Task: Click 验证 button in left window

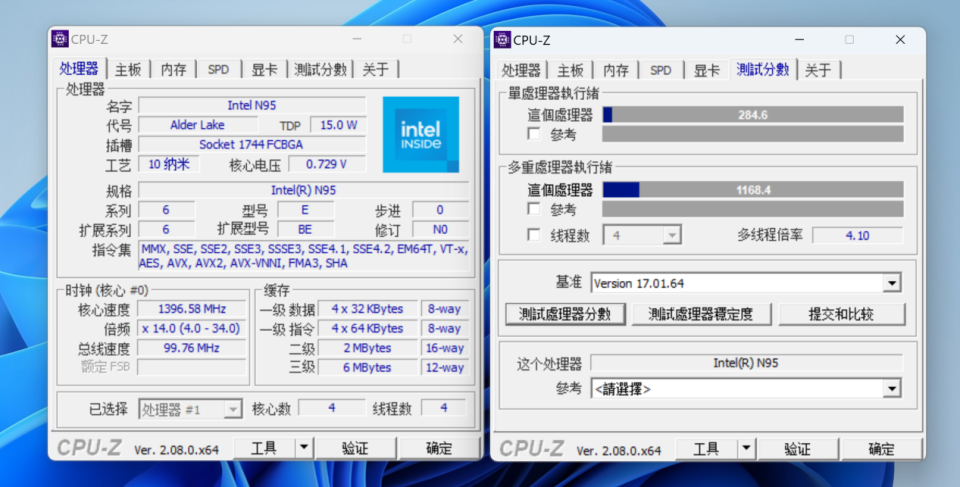Action: tap(355, 448)
